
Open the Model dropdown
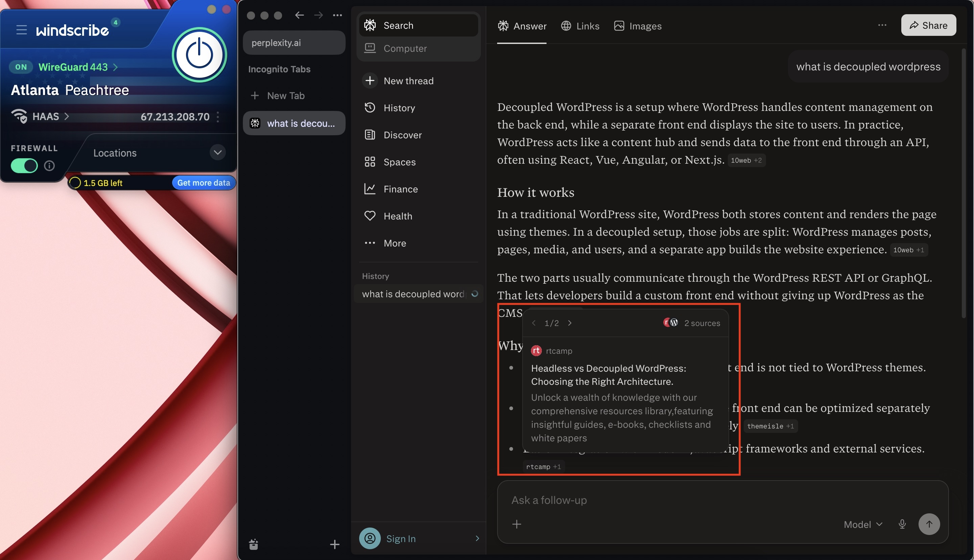[863, 524]
